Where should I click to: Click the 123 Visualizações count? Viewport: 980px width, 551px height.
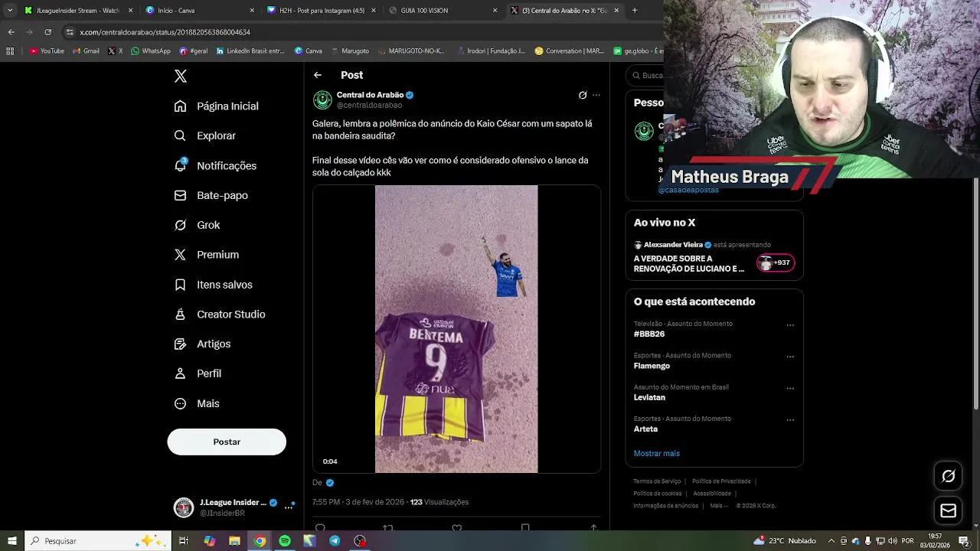coord(439,502)
